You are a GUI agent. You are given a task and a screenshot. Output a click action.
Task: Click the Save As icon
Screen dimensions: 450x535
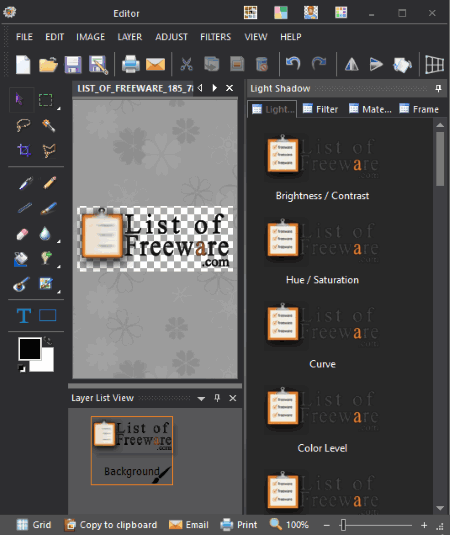[98, 64]
